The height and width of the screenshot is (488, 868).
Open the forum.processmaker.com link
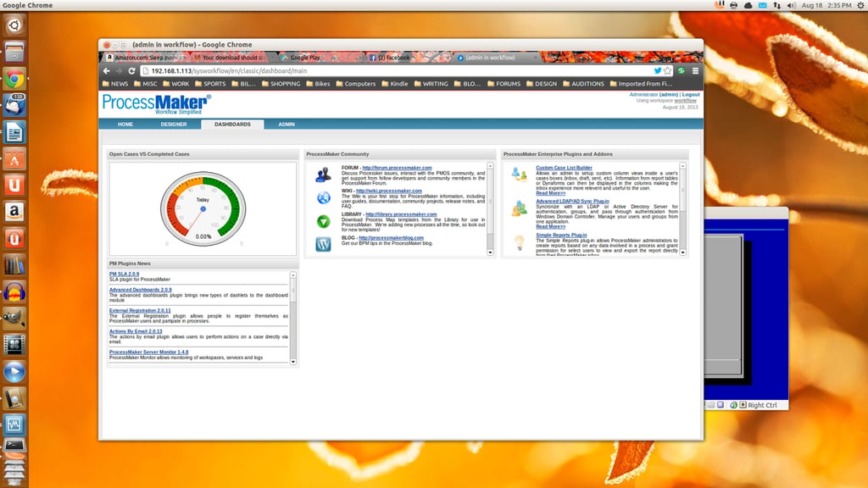pos(397,168)
